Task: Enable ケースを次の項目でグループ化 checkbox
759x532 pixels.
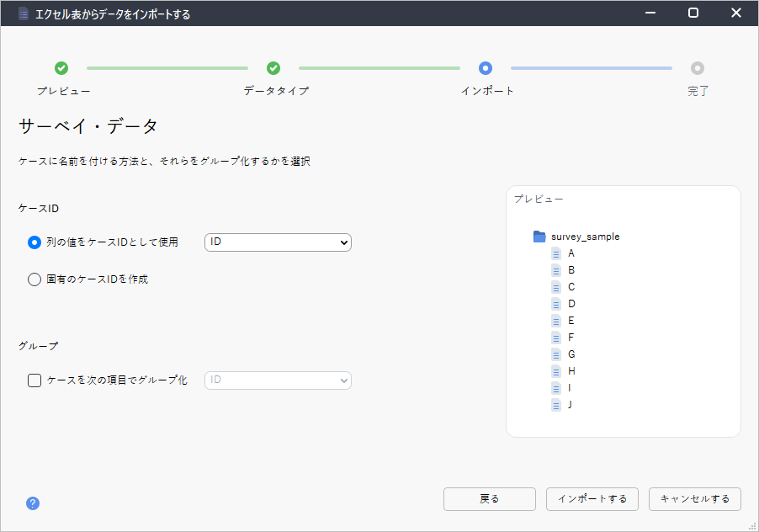Action: pos(34,380)
